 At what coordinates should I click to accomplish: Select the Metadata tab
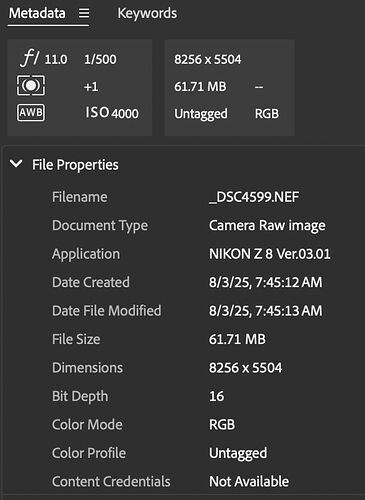(37, 13)
